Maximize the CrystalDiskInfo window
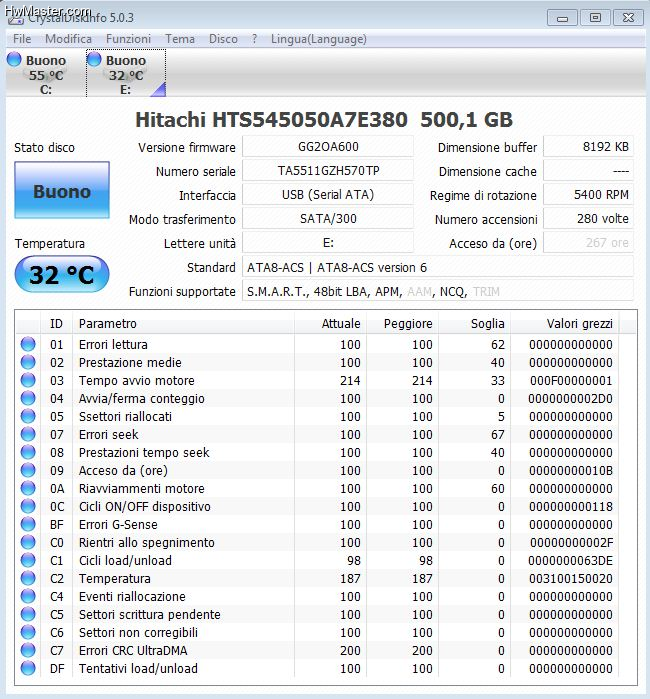Screen dimensions: 650x699 [x=595, y=18]
